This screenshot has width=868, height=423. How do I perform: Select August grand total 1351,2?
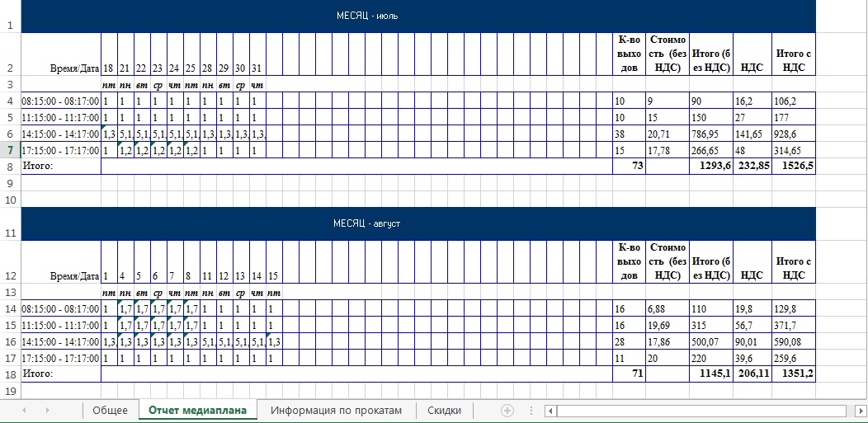(794, 374)
